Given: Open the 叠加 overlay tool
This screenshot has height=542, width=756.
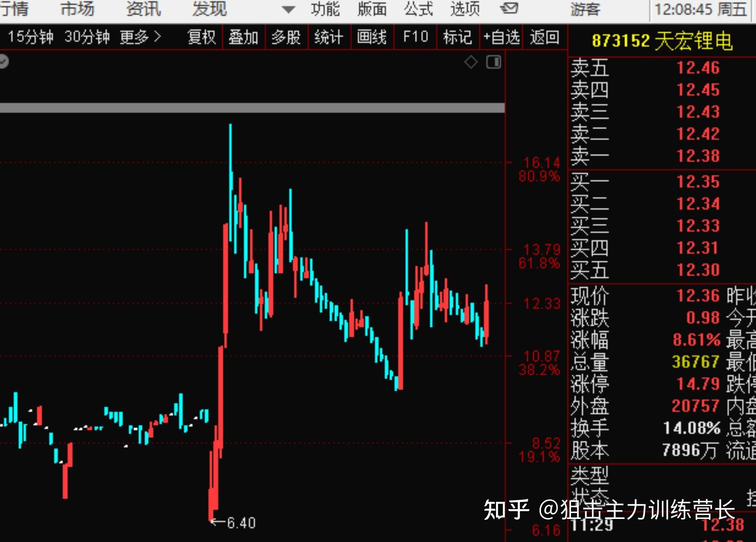Looking at the screenshot, I should coord(244,37).
